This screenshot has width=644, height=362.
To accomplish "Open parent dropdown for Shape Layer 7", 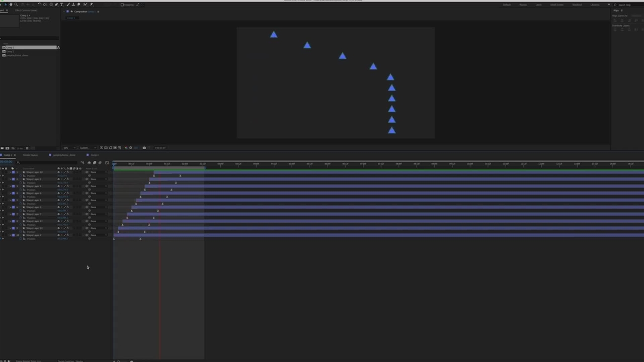I will (99, 214).
